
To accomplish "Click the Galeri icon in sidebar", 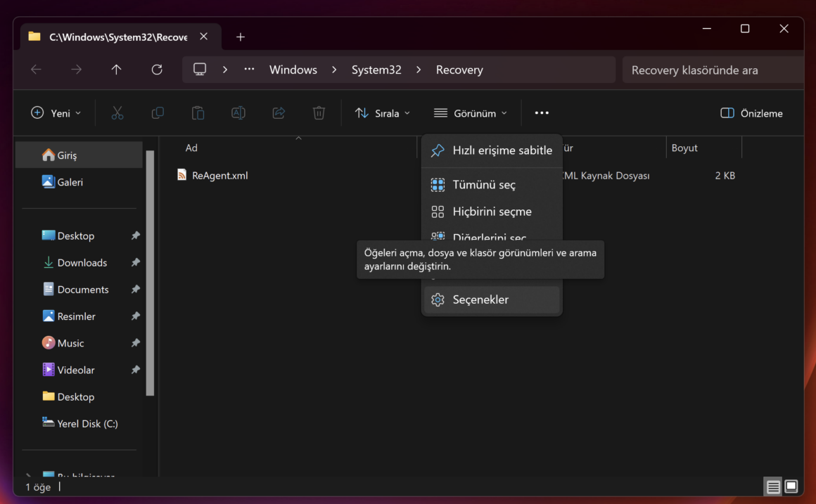I will 48,181.
